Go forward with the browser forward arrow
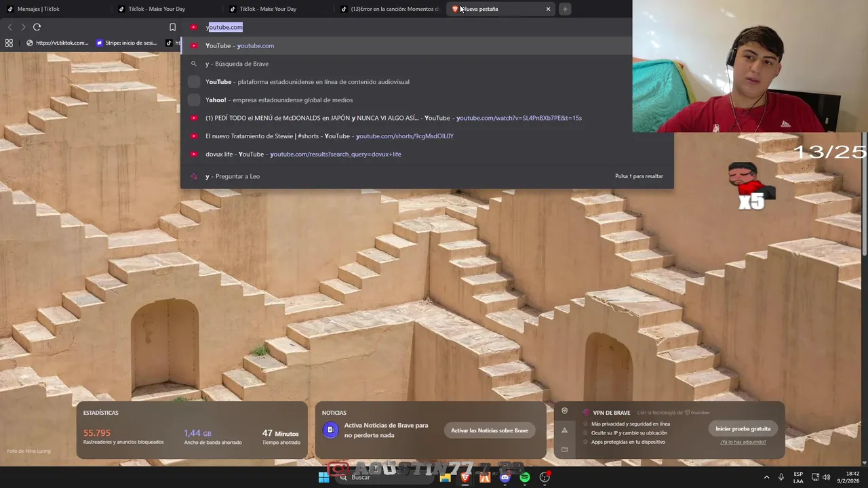Viewport: 868px width, 488px height. pos(23,27)
